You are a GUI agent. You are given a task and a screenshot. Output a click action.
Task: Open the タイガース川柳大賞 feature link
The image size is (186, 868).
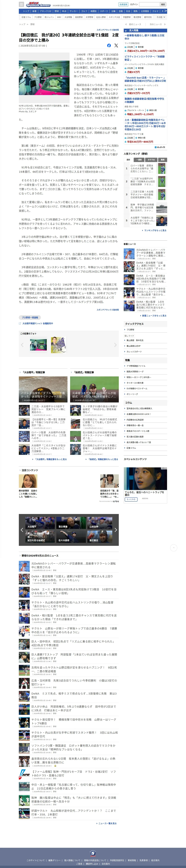coord(135,383)
